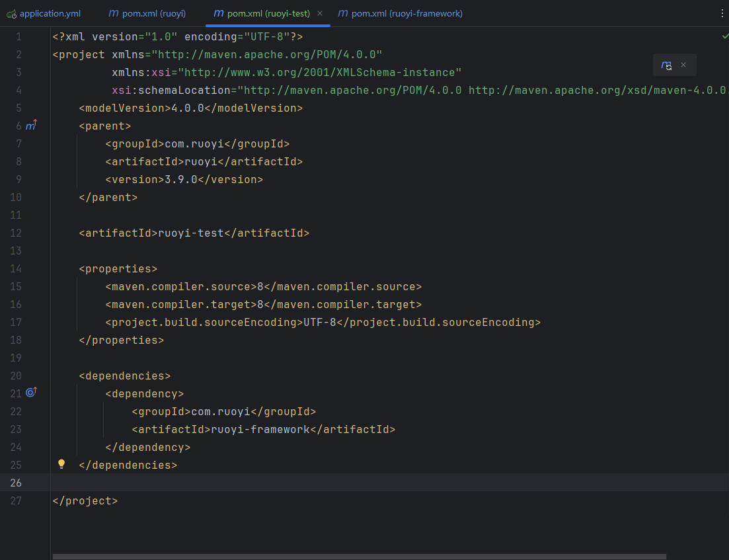Click the maven.compiler.target line
Image resolution: width=729 pixels, height=560 pixels.
click(x=264, y=305)
